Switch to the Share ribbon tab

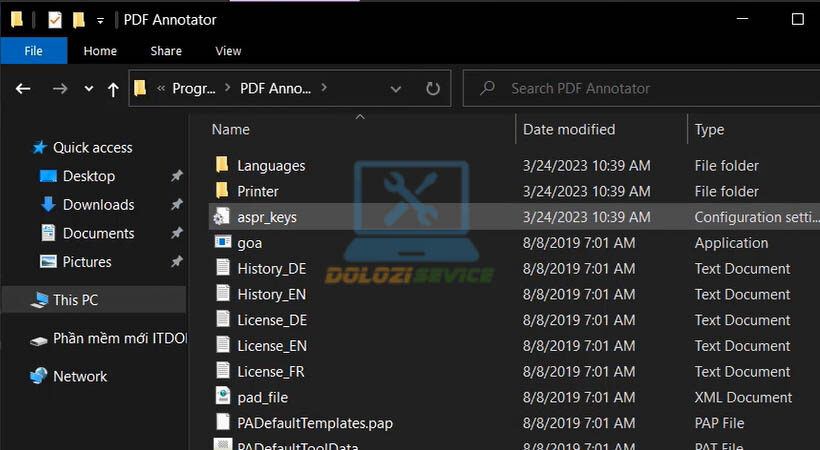[166, 51]
